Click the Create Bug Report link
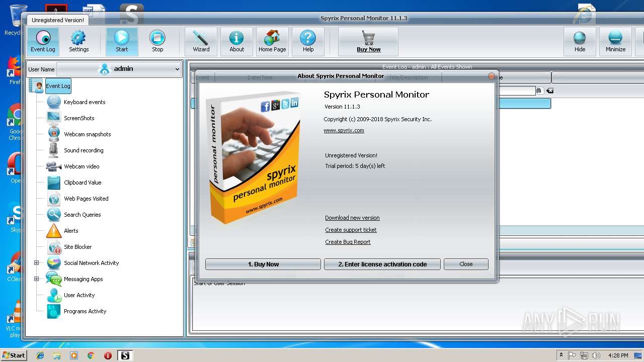Viewport: 644px width, 362px height. (348, 242)
